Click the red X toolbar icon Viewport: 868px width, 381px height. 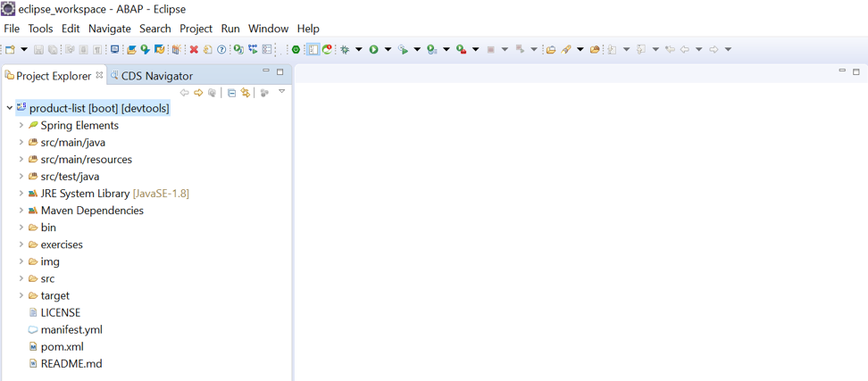coord(194,49)
